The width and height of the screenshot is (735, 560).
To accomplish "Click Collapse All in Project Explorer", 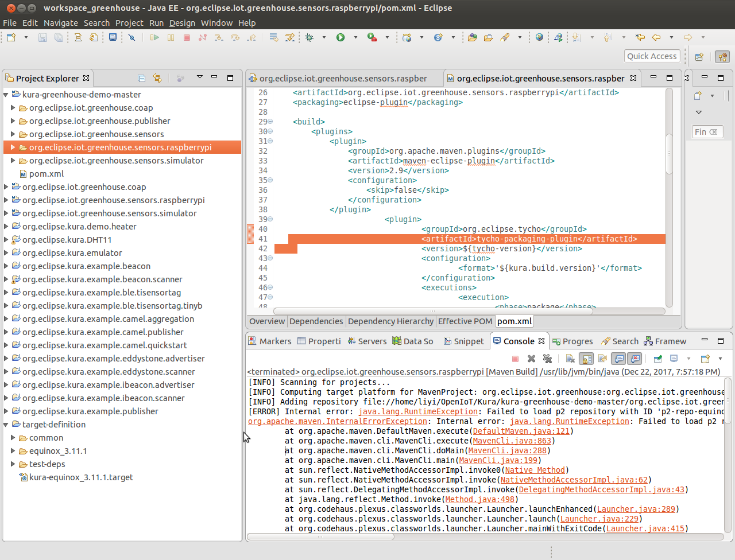I will (142, 78).
